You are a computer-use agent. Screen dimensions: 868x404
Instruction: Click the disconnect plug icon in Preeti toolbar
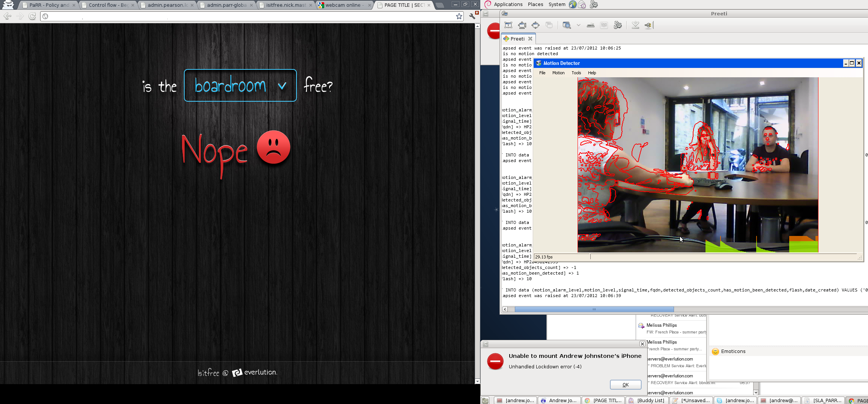click(648, 25)
